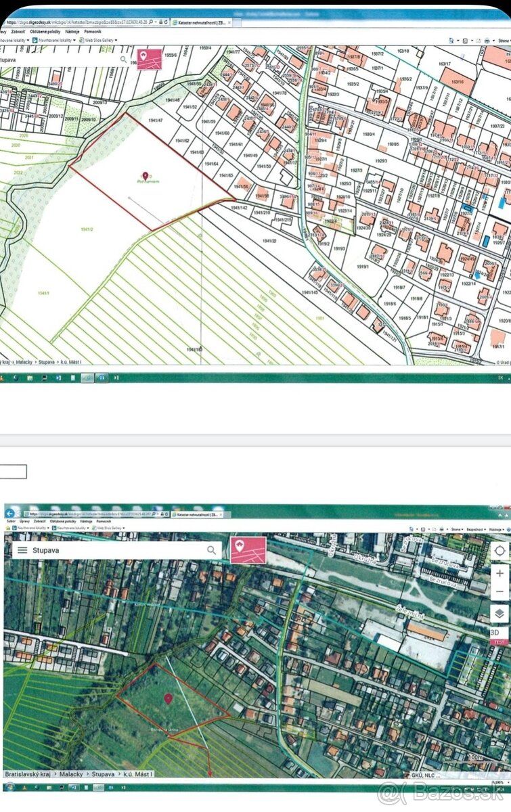The width and height of the screenshot is (511, 812).
Task: Open Obľúbené položky menu in upper browser window
Action: pos(45,32)
